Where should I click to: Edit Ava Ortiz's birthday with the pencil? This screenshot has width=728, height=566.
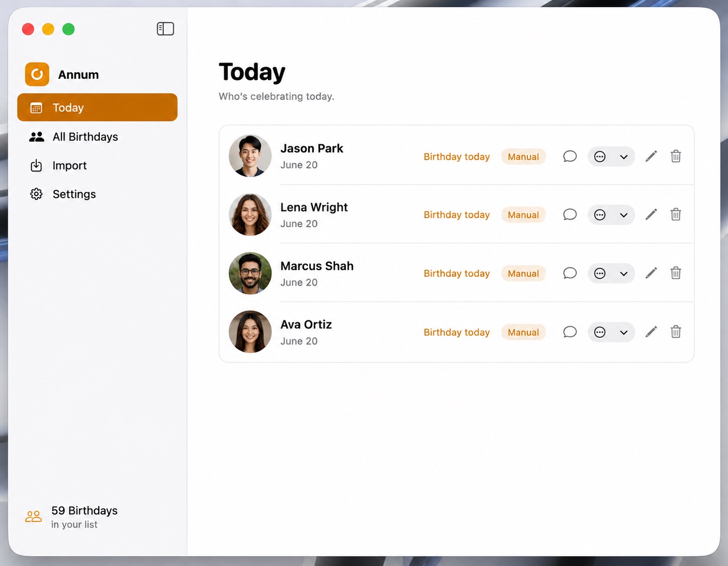point(651,332)
